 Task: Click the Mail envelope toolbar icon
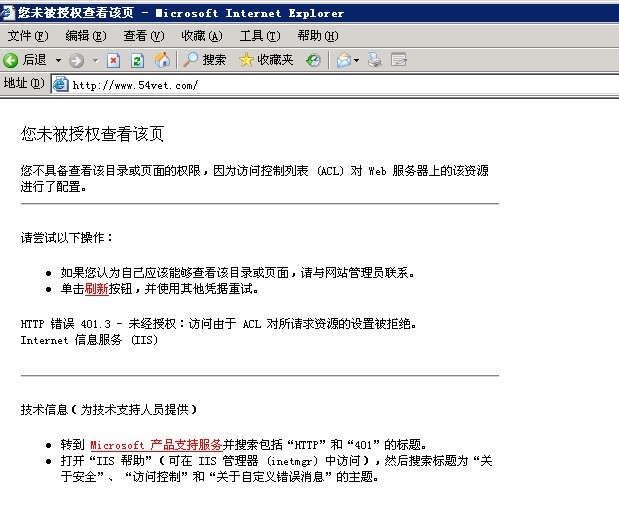[x=343, y=60]
